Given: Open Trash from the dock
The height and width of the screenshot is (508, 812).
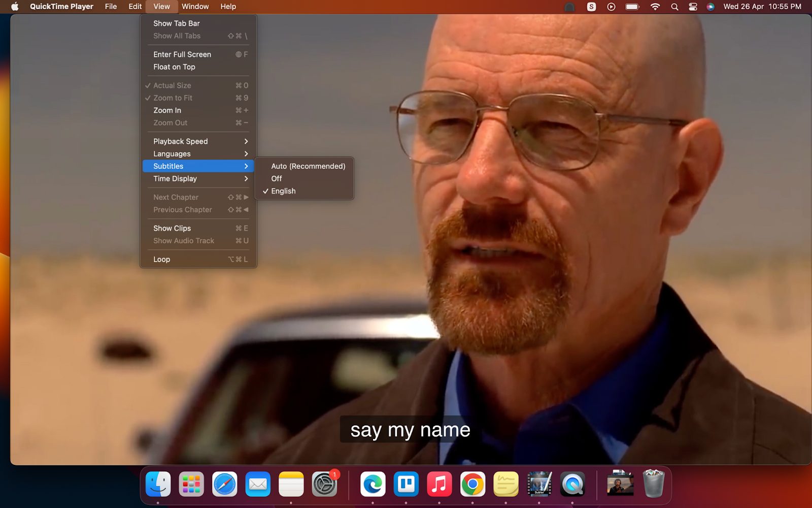Looking at the screenshot, I should pyautogui.click(x=654, y=484).
